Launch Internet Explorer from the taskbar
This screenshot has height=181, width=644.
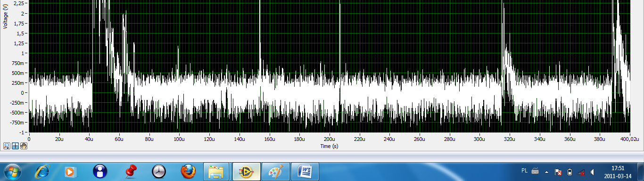tap(42, 172)
